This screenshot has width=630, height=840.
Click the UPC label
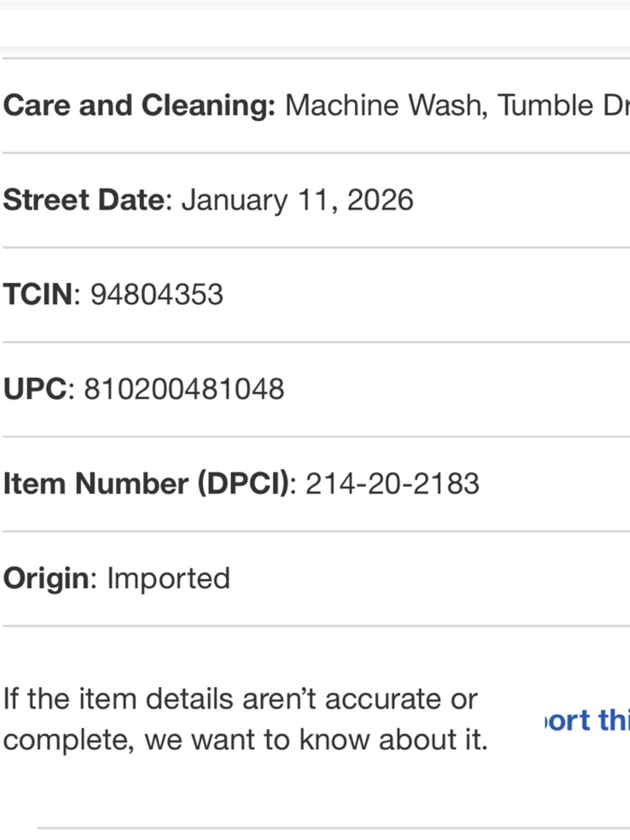pyautogui.click(x=35, y=389)
